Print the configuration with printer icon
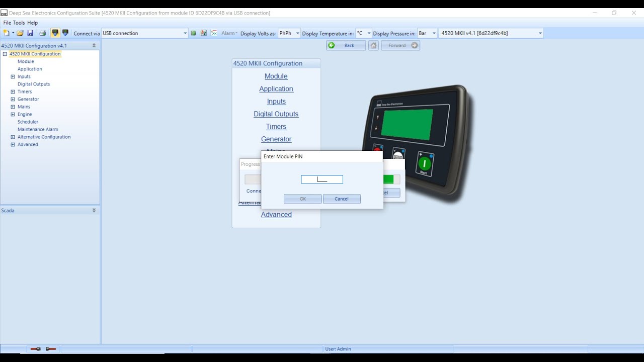Viewport: 644px width, 362px height. pyautogui.click(x=43, y=33)
